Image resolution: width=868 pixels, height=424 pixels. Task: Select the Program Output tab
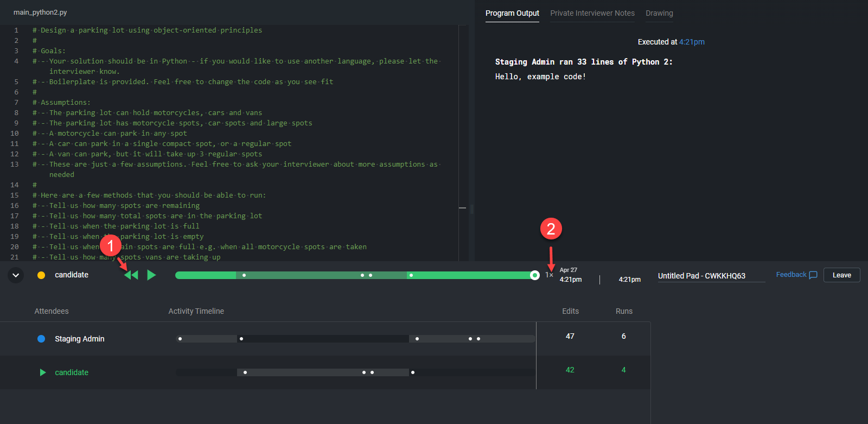tap(512, 13)
